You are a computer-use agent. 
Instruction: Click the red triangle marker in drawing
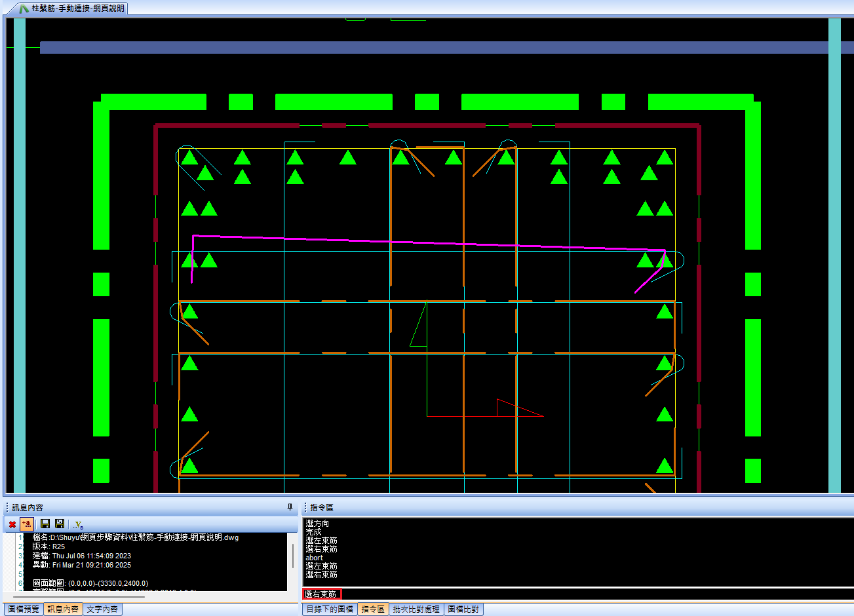511,409
